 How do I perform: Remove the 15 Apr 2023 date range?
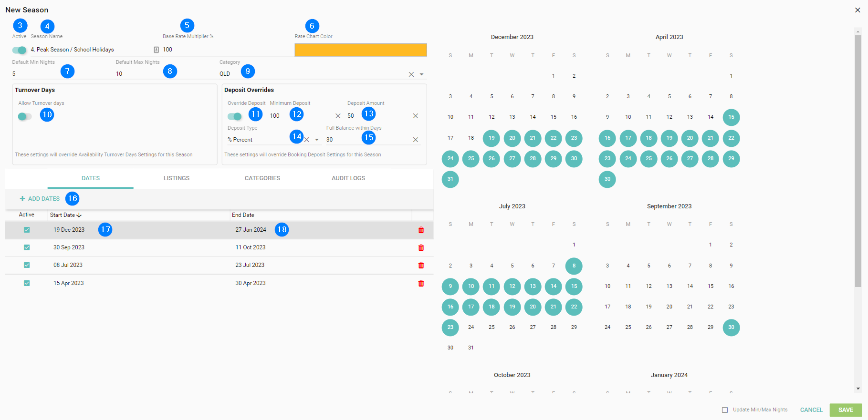(x=421, y=284)
